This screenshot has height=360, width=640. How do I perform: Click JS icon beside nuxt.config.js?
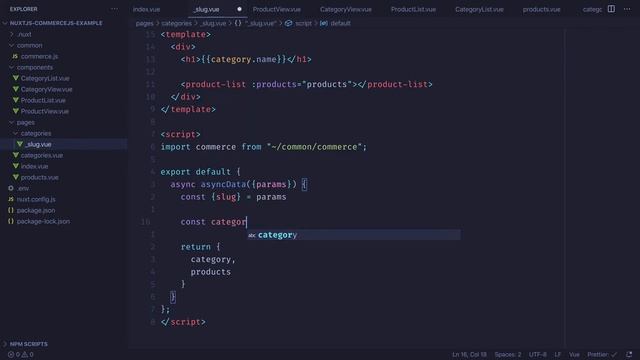pyautogui.click(x=11, y=200)
